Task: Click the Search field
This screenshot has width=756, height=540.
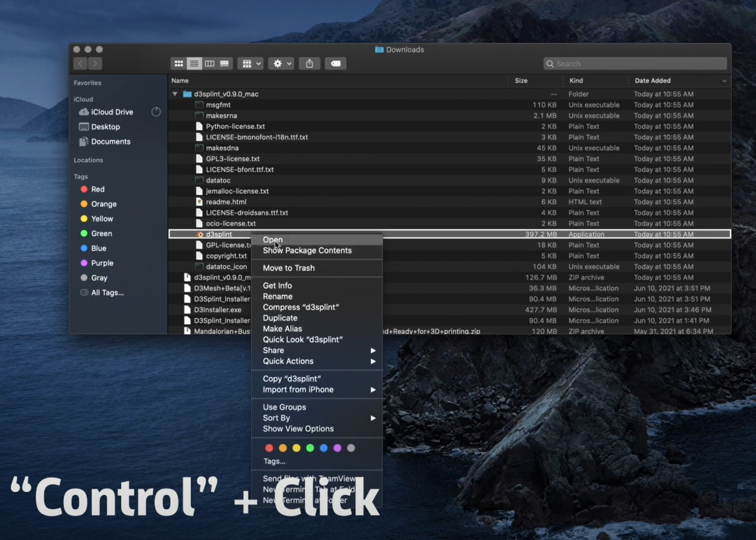Action: [635, 64]
